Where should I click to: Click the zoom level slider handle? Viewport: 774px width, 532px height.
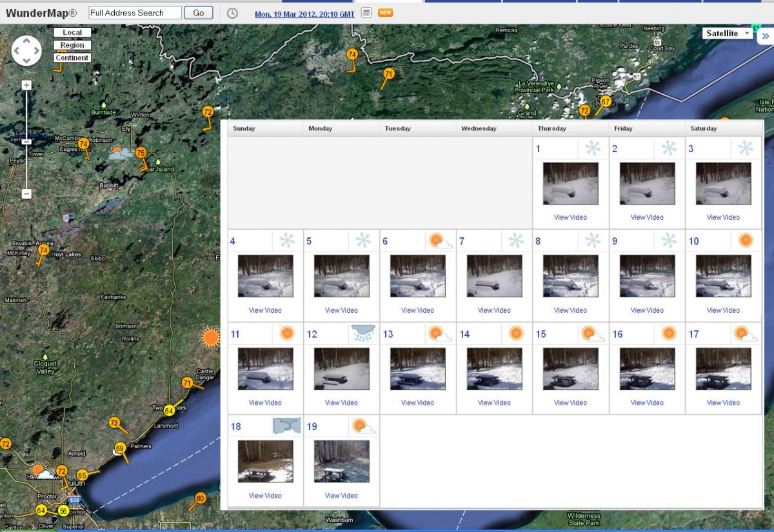(x=26, y=142)
